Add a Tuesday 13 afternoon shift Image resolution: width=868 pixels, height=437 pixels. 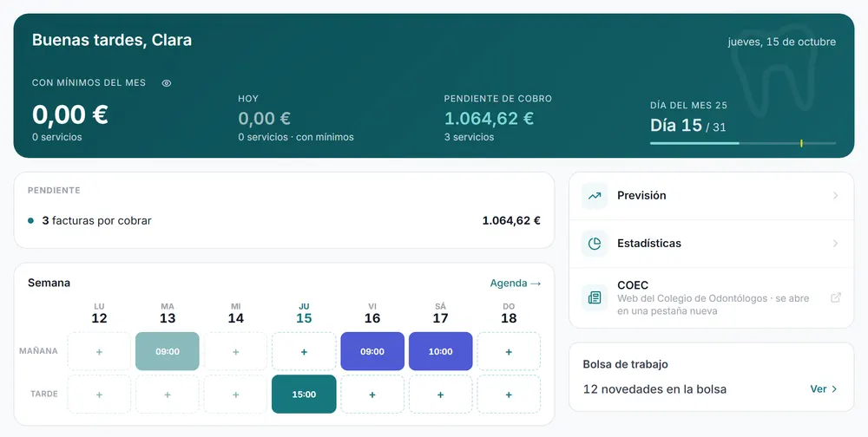point(168,395)
